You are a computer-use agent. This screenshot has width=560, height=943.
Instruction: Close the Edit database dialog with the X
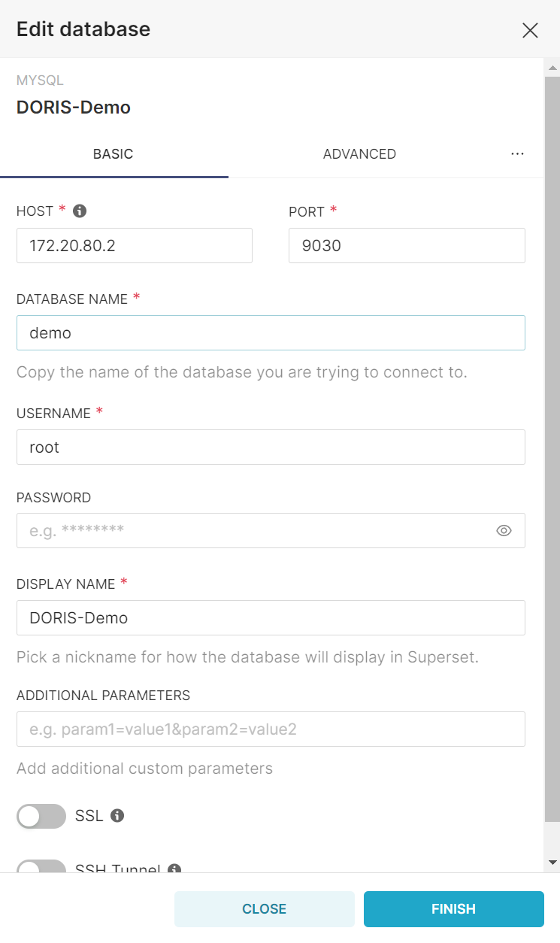click(530, 30)
